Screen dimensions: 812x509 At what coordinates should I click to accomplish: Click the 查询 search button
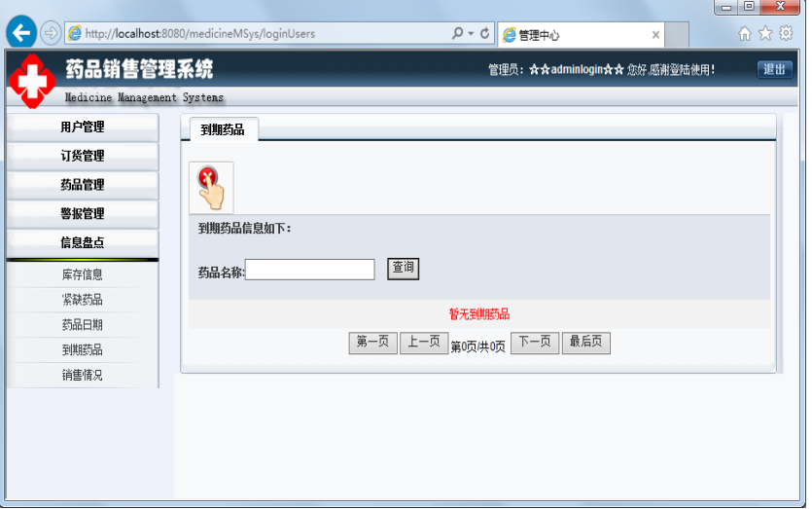pos(403,269)
